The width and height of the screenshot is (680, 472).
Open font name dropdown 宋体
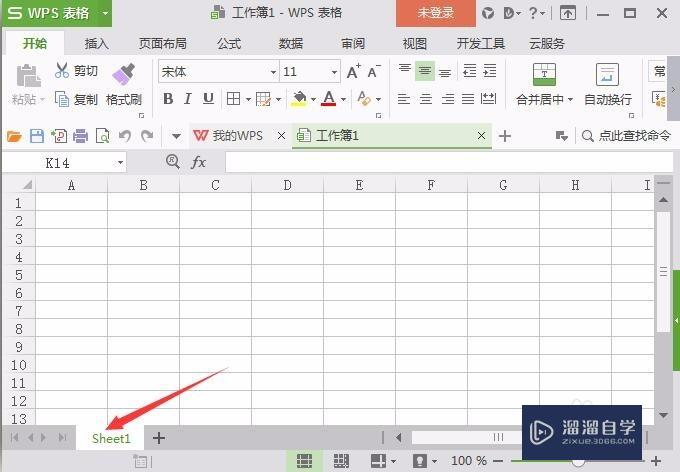coord(274,72)
